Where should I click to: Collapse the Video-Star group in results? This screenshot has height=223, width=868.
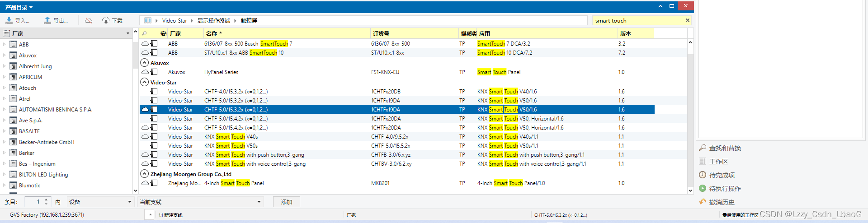click(x=144, y=82)
